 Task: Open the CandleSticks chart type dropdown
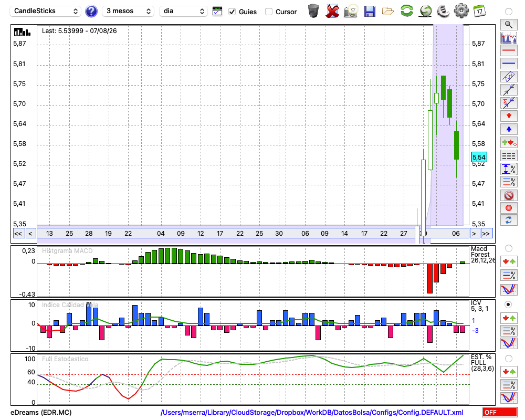pos(45,11)
